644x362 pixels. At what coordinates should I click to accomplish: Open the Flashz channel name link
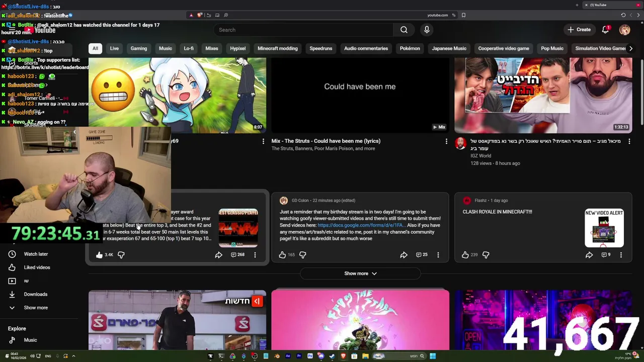coord(480,201)
